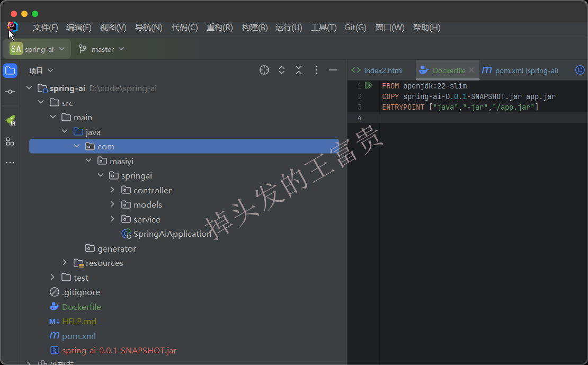This screenshot has height=365, width=588.
Task: Click the .gitignore file icon
Action: (x=55, y=292)
